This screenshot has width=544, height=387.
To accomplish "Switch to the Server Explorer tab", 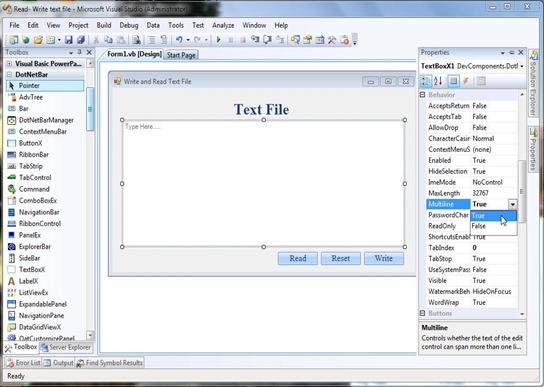I will tap(66, 347).
